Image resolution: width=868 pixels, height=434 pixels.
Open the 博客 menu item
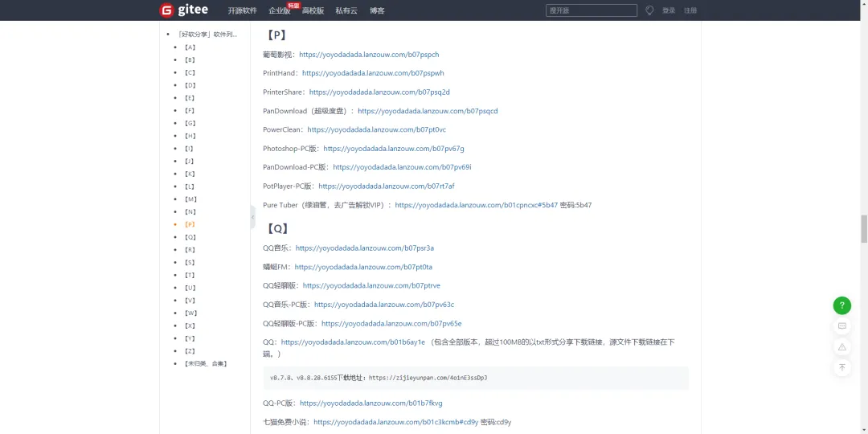377,10
